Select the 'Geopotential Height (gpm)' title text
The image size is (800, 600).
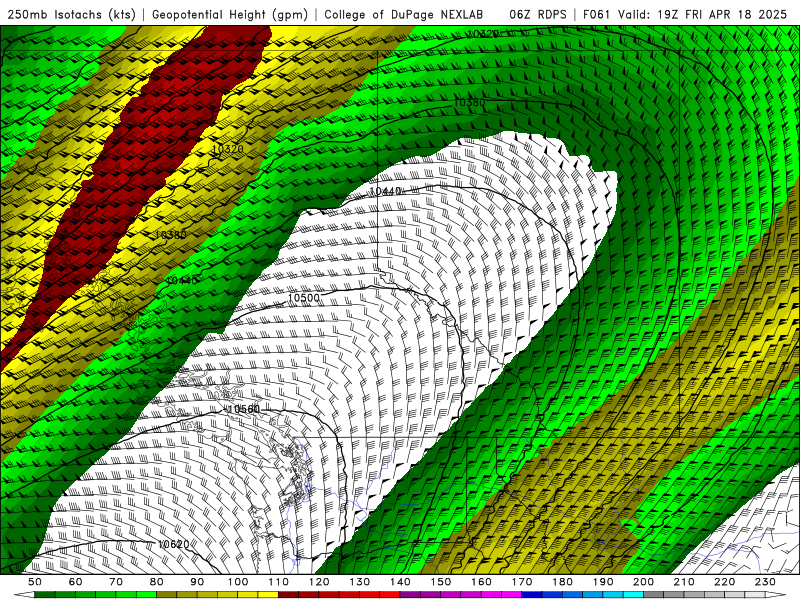pyautogui.click(x=230, y=14)
